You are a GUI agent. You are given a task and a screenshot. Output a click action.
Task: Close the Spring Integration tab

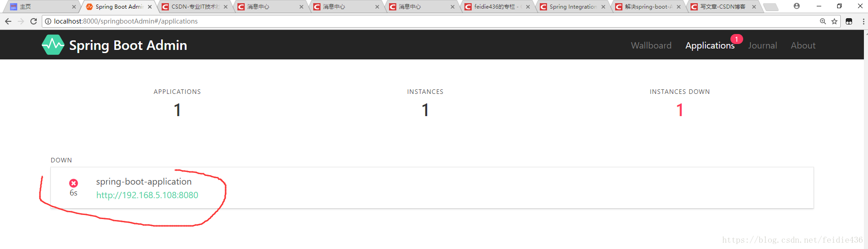click(603, 7)
